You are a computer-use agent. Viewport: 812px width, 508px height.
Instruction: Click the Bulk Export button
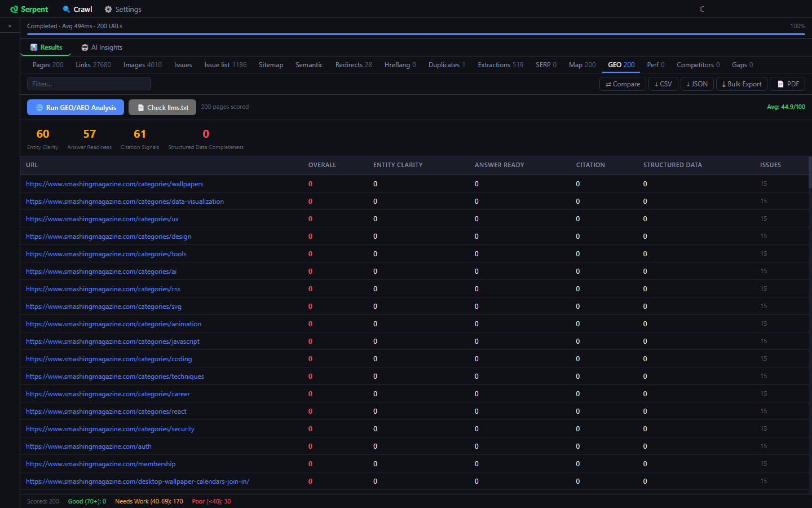tap(742, 84)
